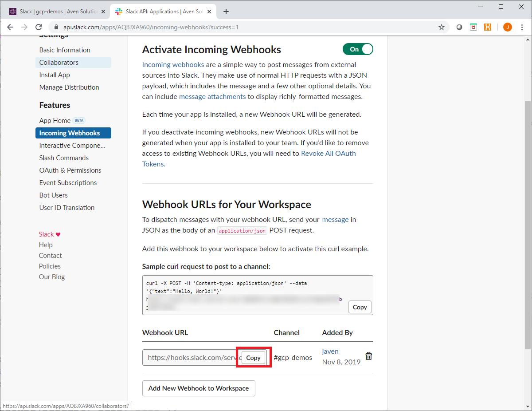Click Add New Webhook to Workspace
Viewport: 532px width, 411px height.
[199, 388]
